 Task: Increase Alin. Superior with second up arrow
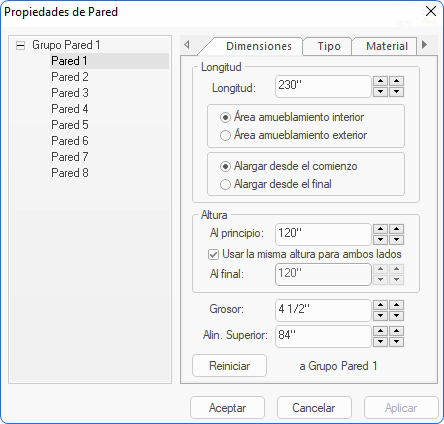[396, 331]
